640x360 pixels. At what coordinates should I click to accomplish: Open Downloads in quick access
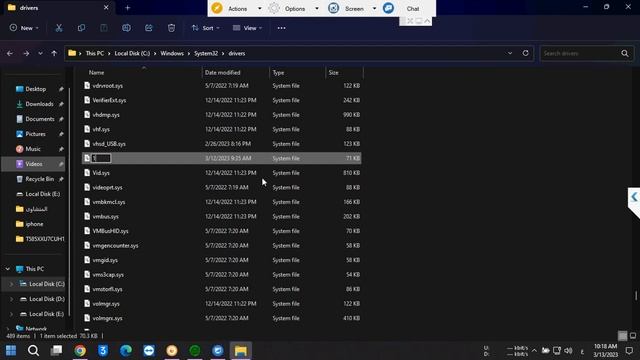39,104
